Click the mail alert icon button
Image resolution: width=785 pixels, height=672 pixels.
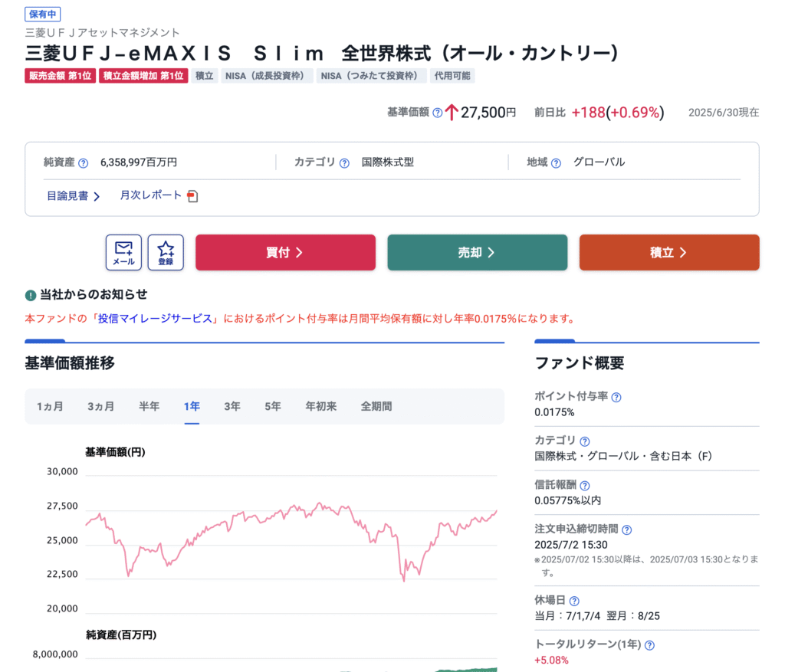coord(123,253)
